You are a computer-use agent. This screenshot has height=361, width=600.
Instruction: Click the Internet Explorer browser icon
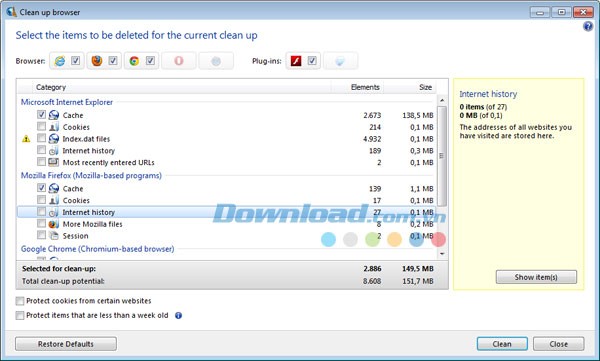point(60,61)
